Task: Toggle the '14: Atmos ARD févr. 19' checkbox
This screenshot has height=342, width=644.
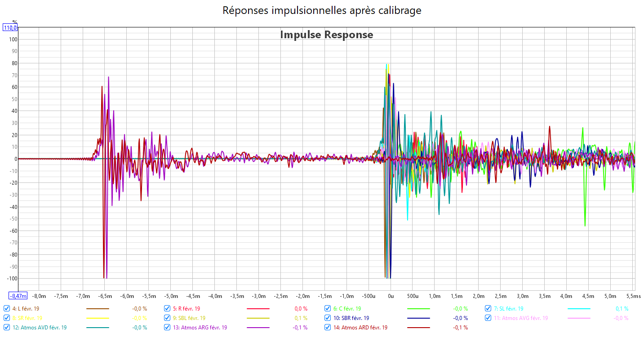Action: click(x=328, y=328)
